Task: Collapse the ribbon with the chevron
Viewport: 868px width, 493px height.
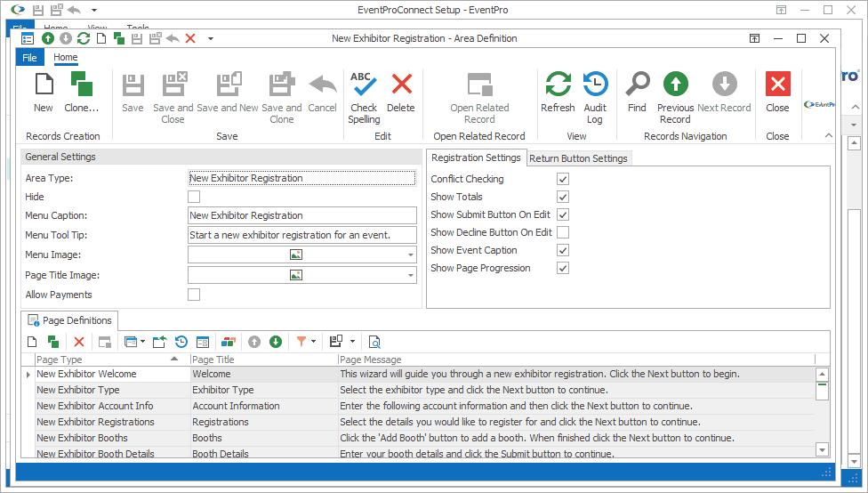Action: point(828,136)
